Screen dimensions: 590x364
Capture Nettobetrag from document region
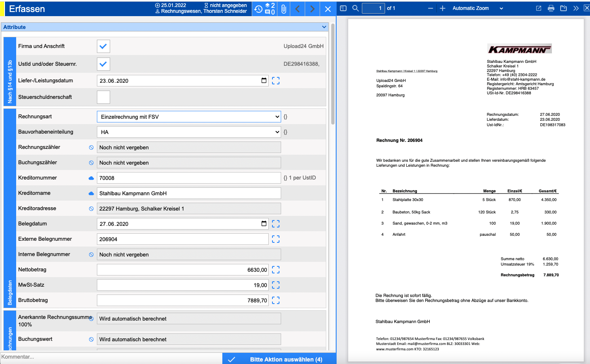(x=276, y=270)
